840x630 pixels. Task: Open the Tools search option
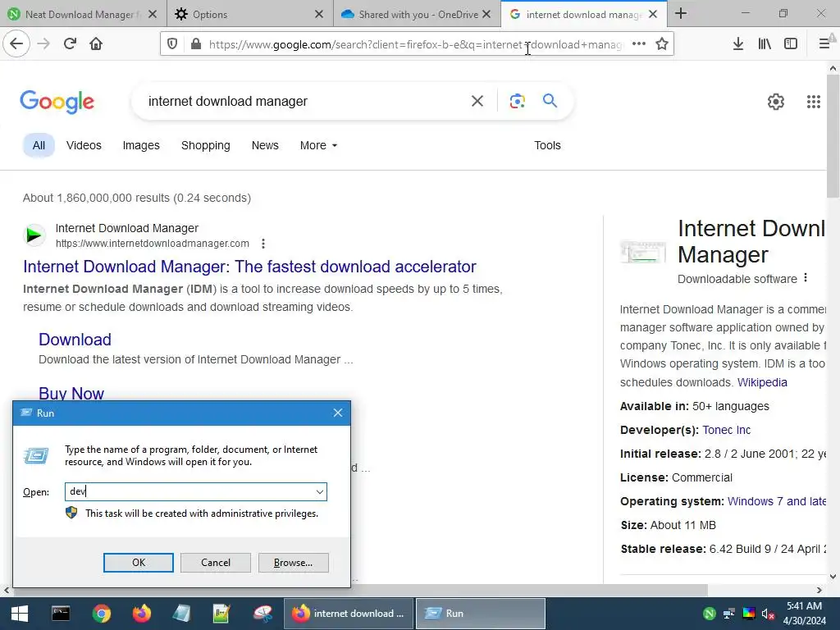547,145
